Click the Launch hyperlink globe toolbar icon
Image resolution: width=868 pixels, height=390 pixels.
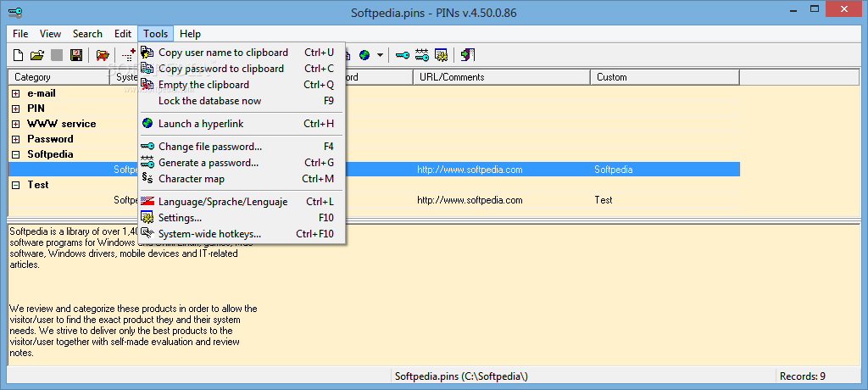tap(364, 55)
